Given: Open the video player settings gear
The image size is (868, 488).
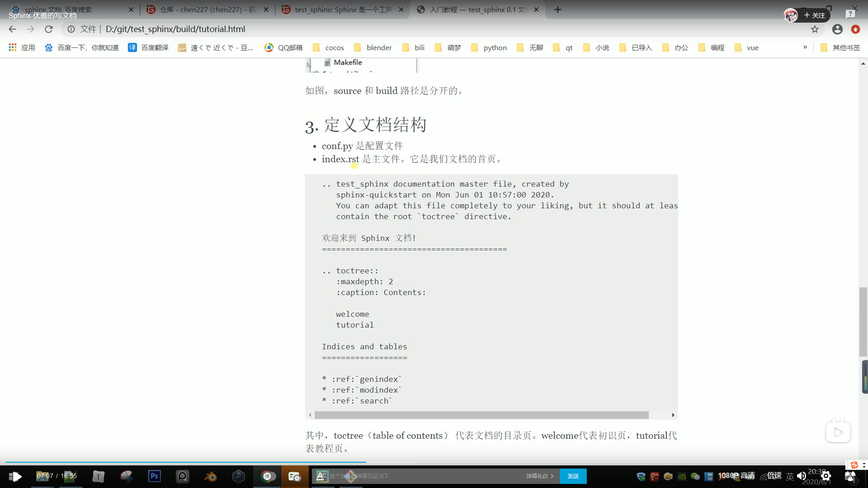Looking at the screenshot, I should point(826,476).
